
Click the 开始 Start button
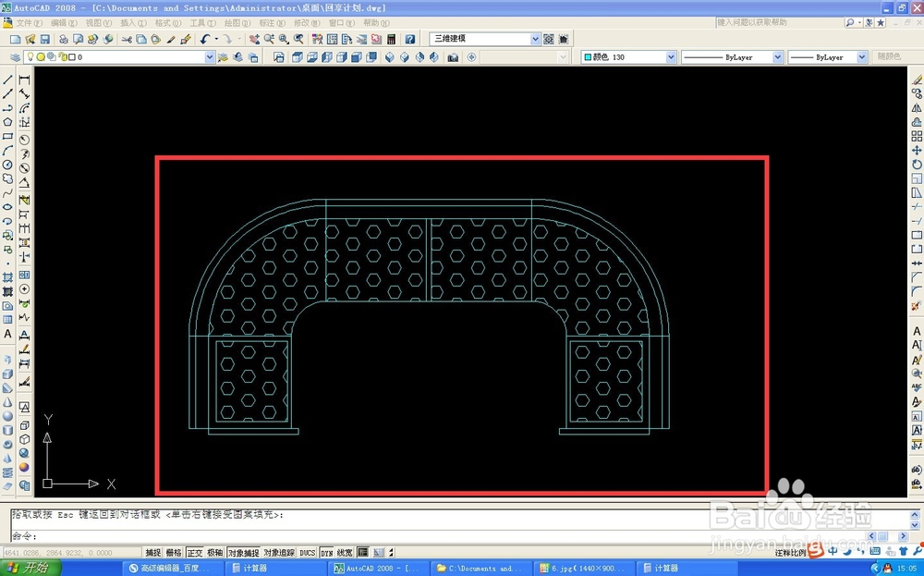coord(30,569)
